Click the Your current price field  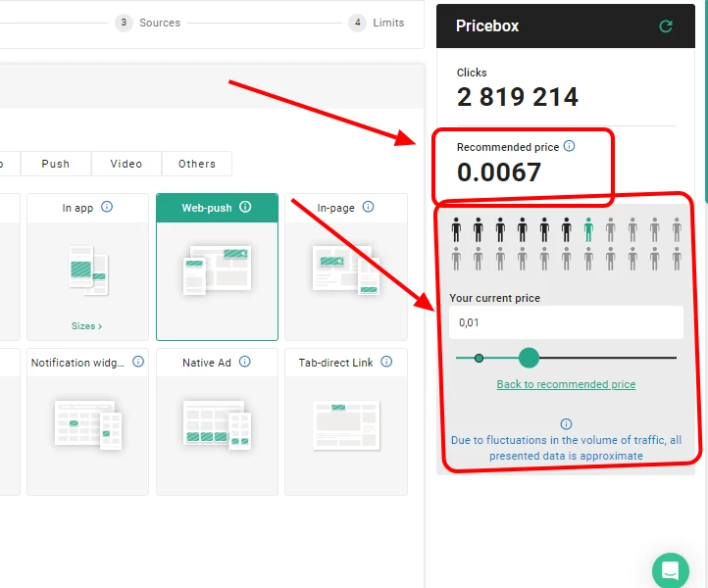coord(566,322)
